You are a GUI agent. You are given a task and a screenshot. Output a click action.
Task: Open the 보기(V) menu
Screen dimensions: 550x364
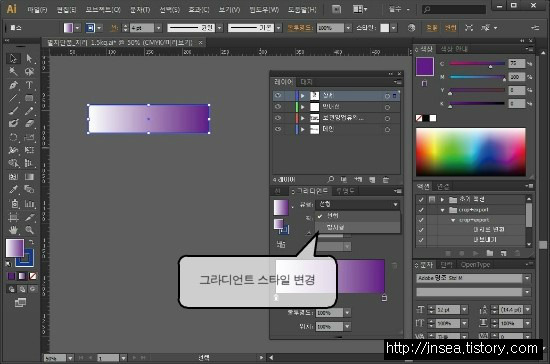tap(229, 10)
